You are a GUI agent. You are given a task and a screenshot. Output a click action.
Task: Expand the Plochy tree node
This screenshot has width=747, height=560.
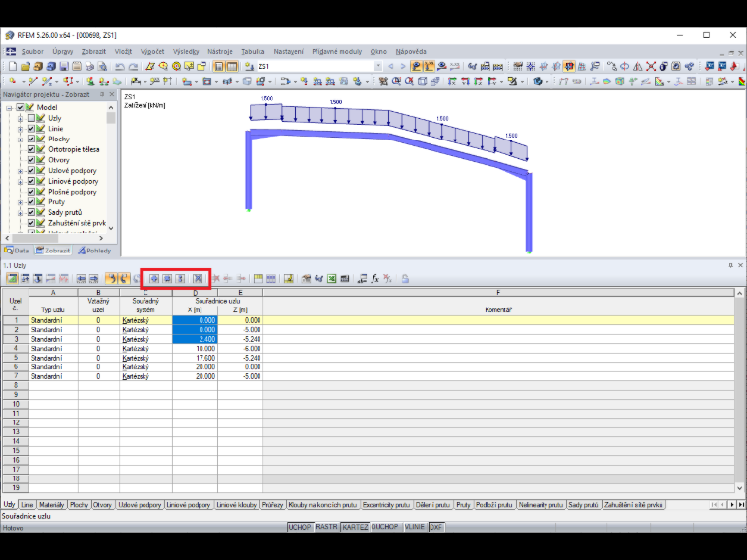pyautogui.click(x=20, y=140)
